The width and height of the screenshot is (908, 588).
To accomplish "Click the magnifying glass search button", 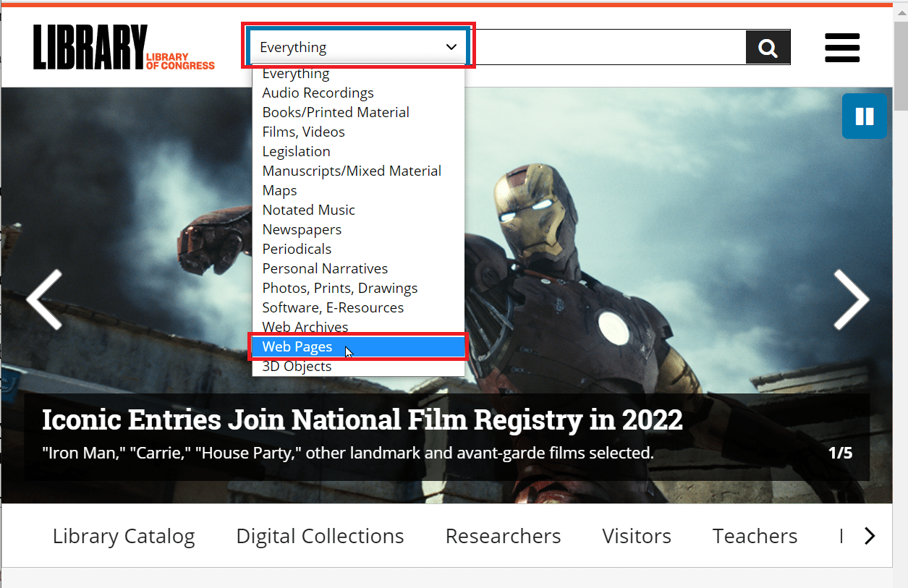I will (x=768, y=48).
